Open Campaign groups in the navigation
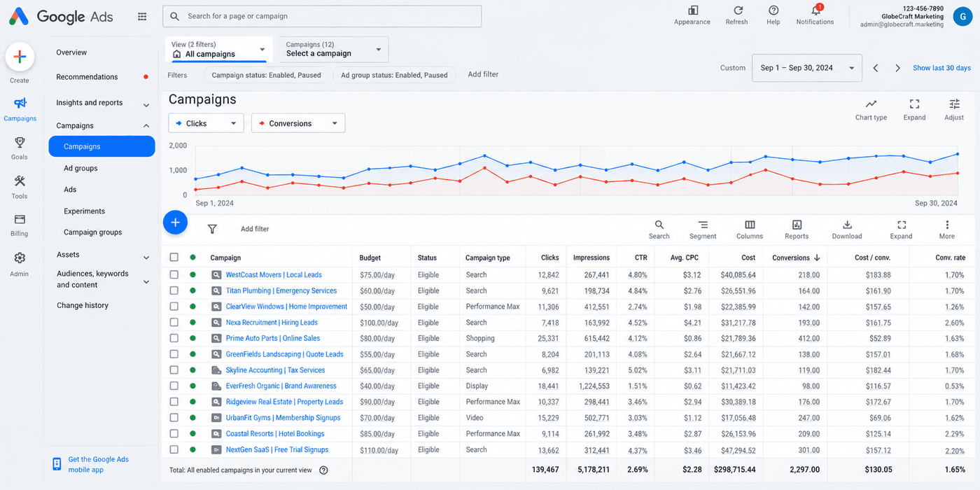The height and width of the screenshot is (490, 980). pyautogui.click(x=92, y=232)
